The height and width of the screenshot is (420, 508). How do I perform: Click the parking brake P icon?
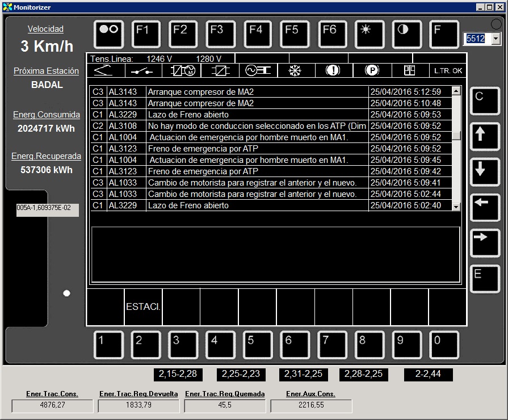pos(371,70)
